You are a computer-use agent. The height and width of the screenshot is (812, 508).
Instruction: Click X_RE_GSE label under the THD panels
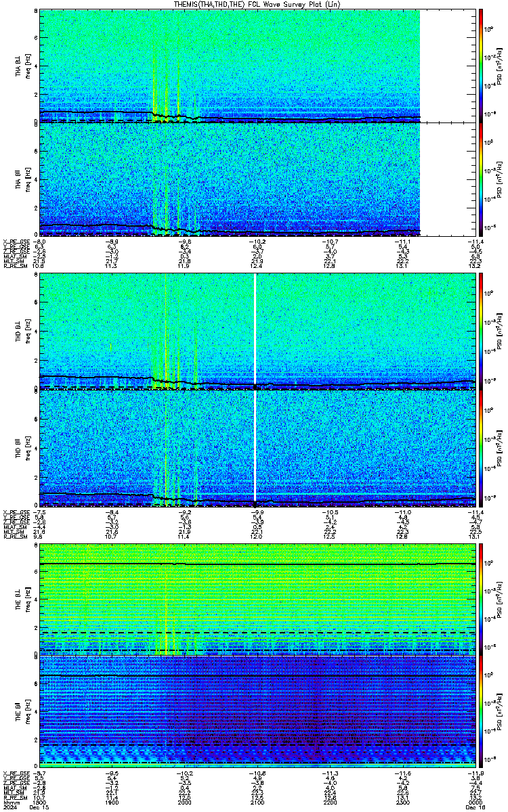point(15,512)
